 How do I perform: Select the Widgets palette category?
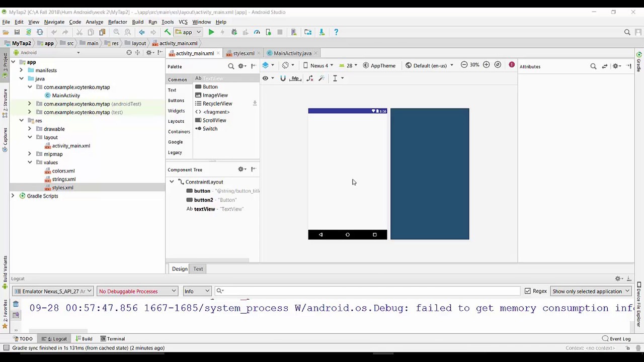click(176, 111)
